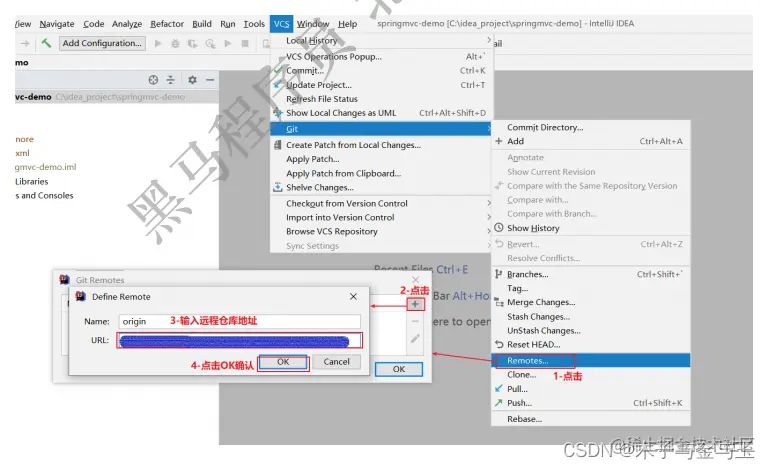Expand Checkout from Version Control submenu

(x=382, y=203)
